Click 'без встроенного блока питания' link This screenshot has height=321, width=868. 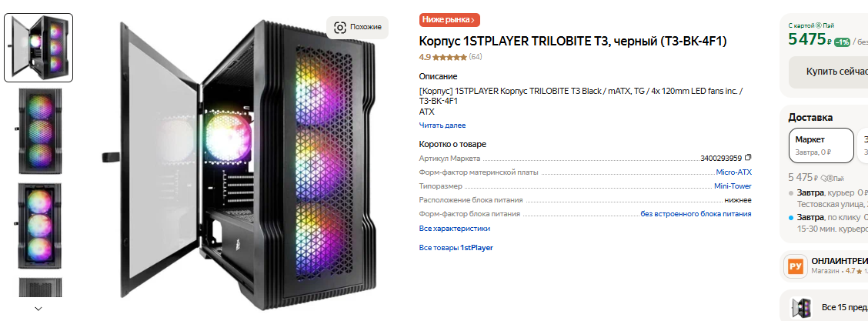[696, 214]
